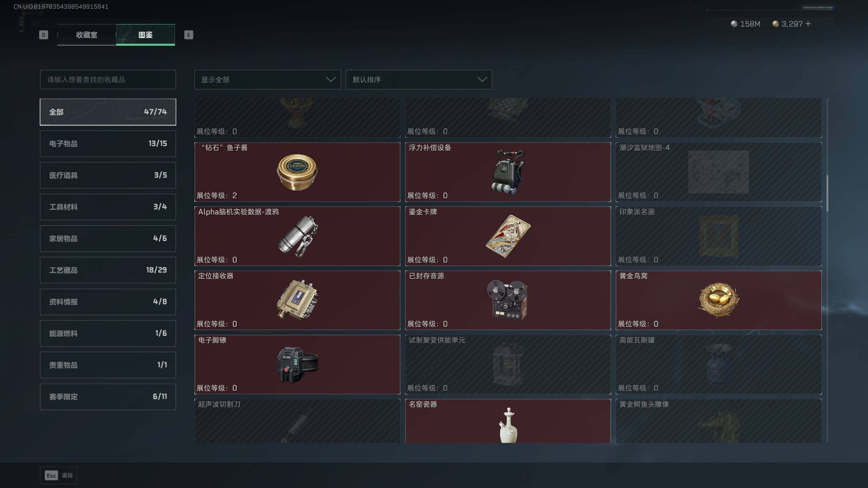Filter by 电子物品 category
Screen dimensions: 868x488
(x=108, y=144)
